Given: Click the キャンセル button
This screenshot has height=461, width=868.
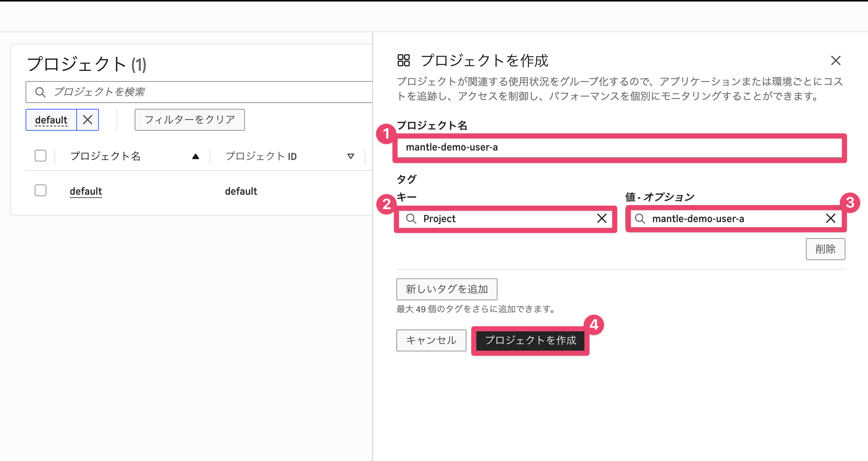Looking at the screenshot, I should [x=431, y=340].
